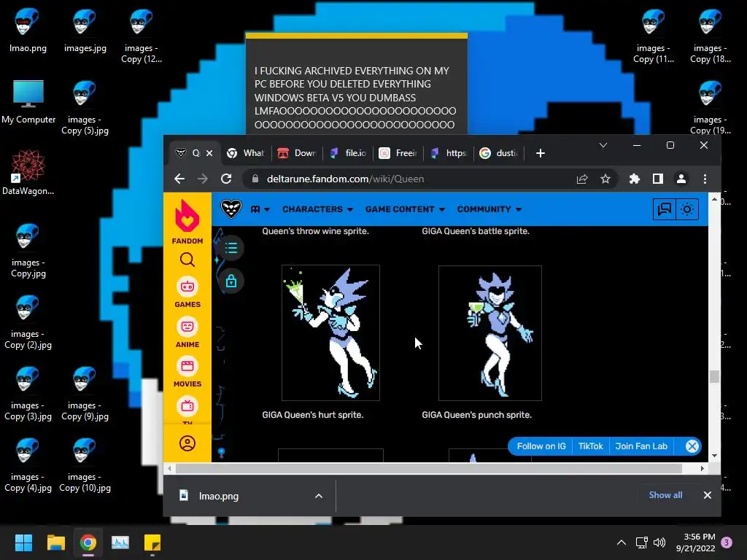Switch to the 'Freei' tab
This screenshot has height=560, width=747.
coord(398,153)
